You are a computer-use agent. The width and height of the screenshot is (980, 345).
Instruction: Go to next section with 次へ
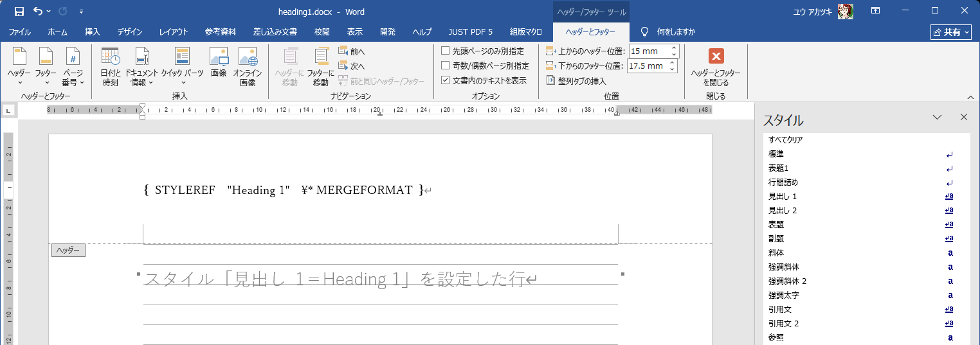point(352,66)
